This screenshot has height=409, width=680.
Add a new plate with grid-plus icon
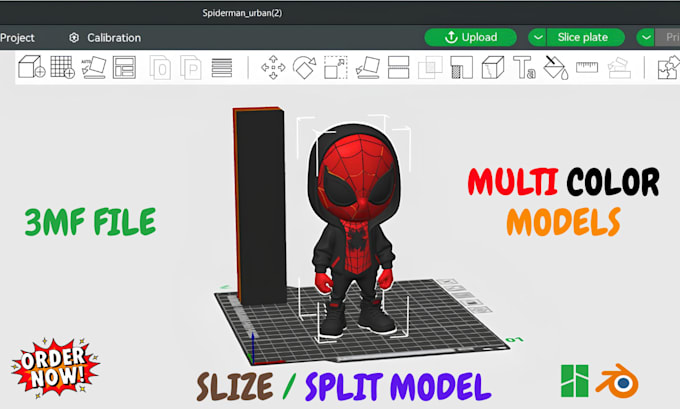pos(62,67)
